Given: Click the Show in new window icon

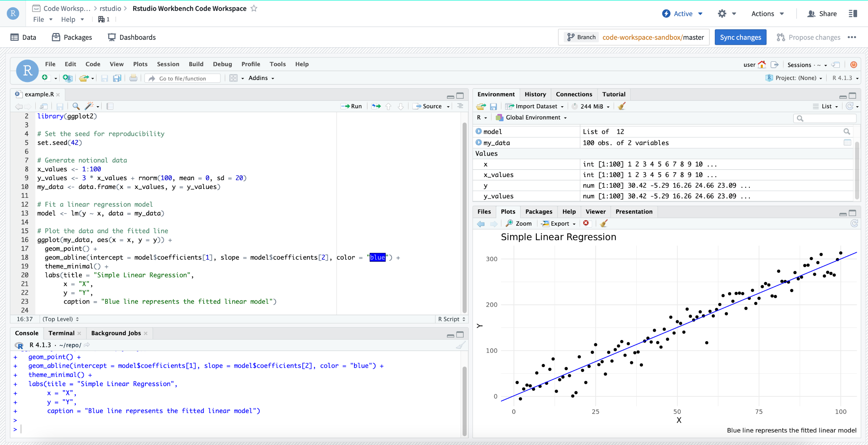Looking at the screenshot, I should coord(44,106).
